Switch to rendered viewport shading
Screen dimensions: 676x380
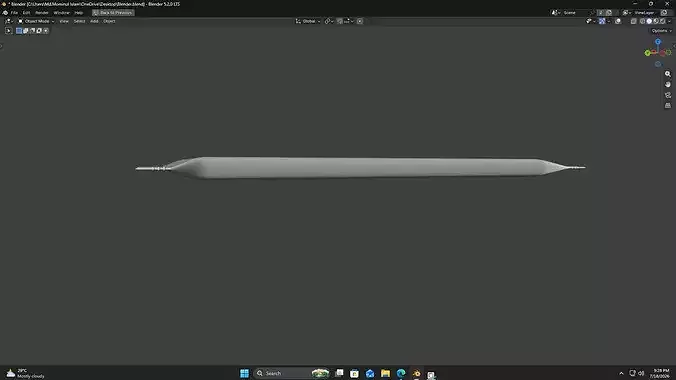tap(663, 21)
